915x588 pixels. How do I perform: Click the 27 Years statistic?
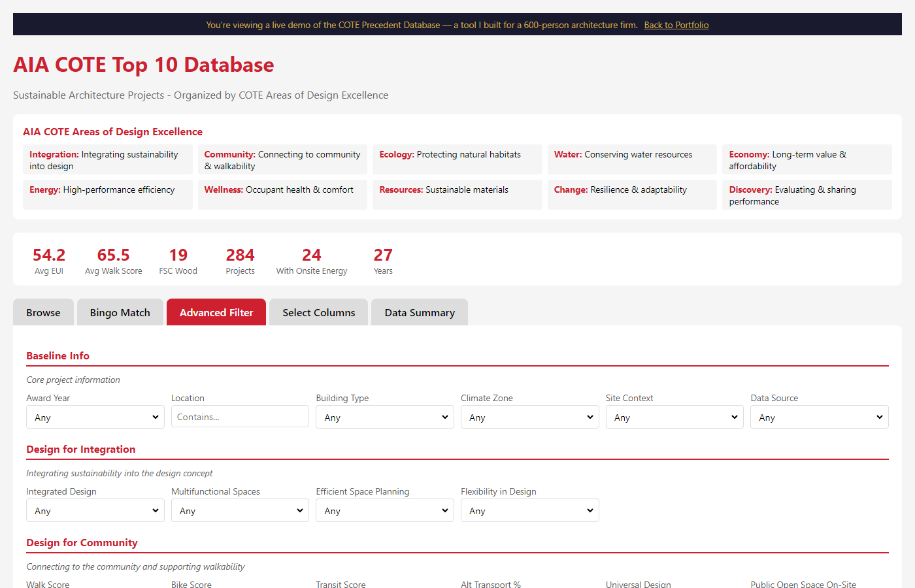click(x=383, y=261)
